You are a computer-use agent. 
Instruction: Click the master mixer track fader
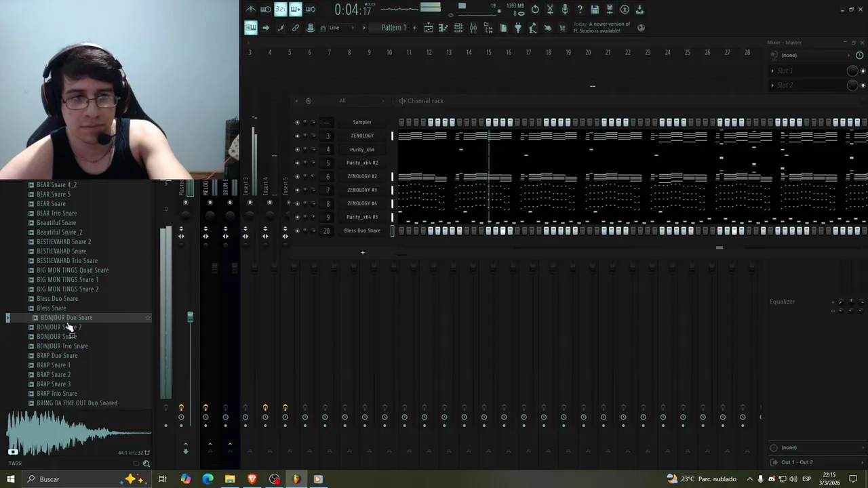(190, 317)
